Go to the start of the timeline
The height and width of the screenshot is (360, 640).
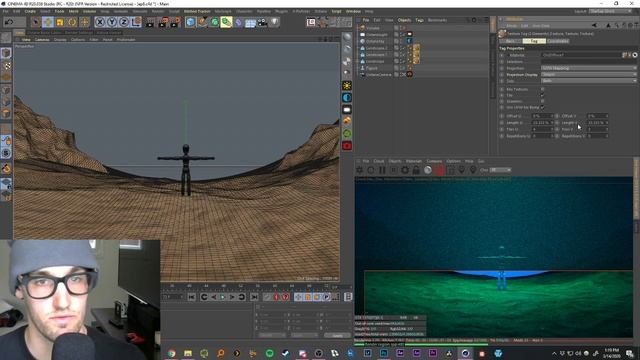click(192, 297)
